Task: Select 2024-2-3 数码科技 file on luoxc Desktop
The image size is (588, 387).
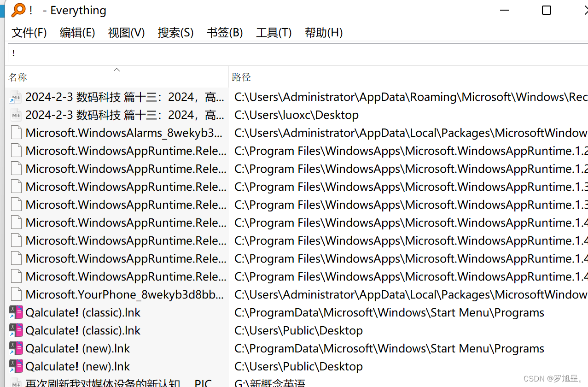Action: coord(125,115)
